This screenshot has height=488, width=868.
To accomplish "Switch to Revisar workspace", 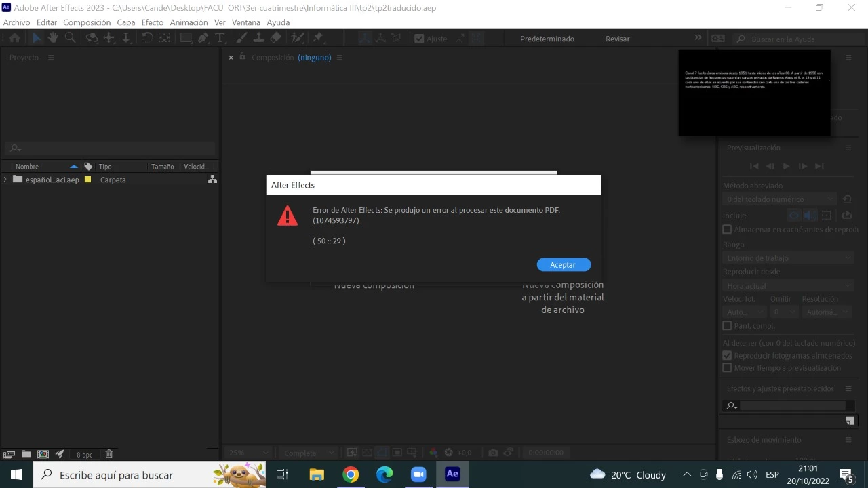I will coord(618,39).
